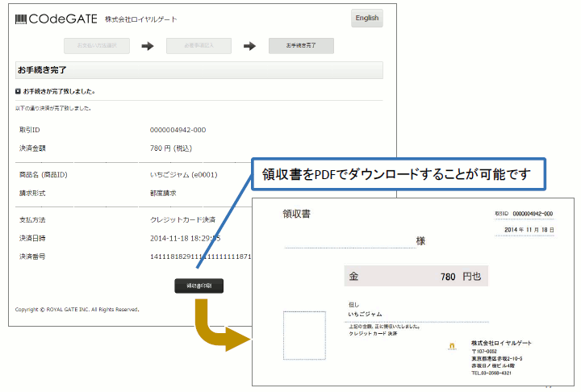This screenshot has height=392, width=581.
Task: Click the いちごジャム (e0001) product name
Action: (185, 175)
